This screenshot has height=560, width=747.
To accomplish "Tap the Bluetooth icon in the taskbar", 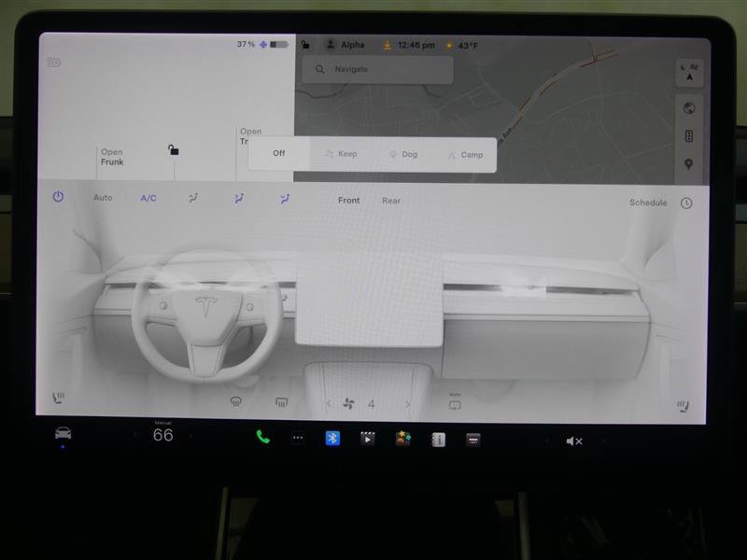I will tap(334, 438).
